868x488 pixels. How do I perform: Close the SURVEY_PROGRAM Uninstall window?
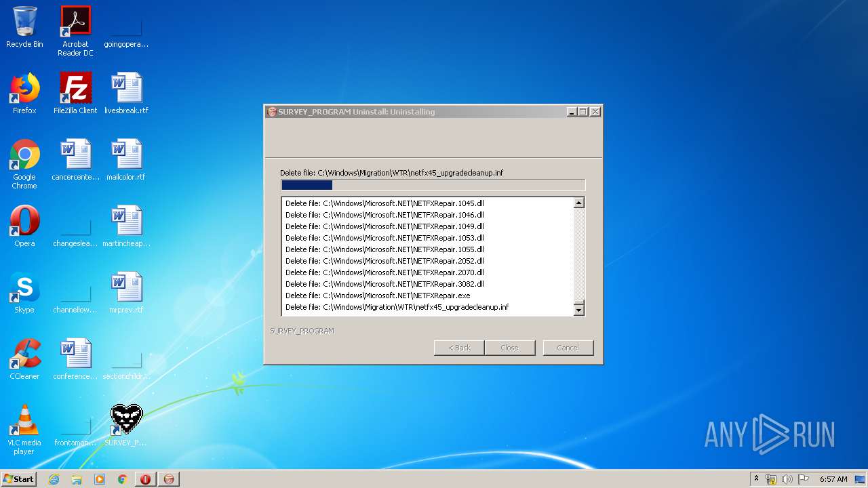(595, 112)
